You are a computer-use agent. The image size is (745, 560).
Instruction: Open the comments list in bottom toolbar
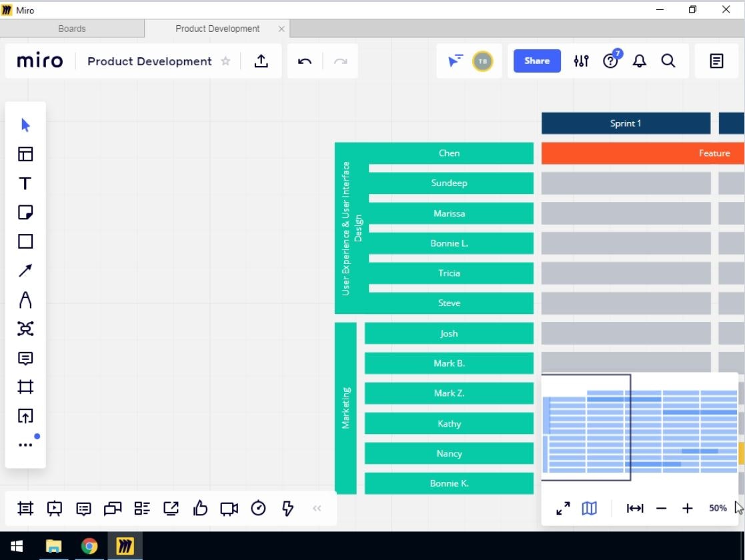(83, 509)
